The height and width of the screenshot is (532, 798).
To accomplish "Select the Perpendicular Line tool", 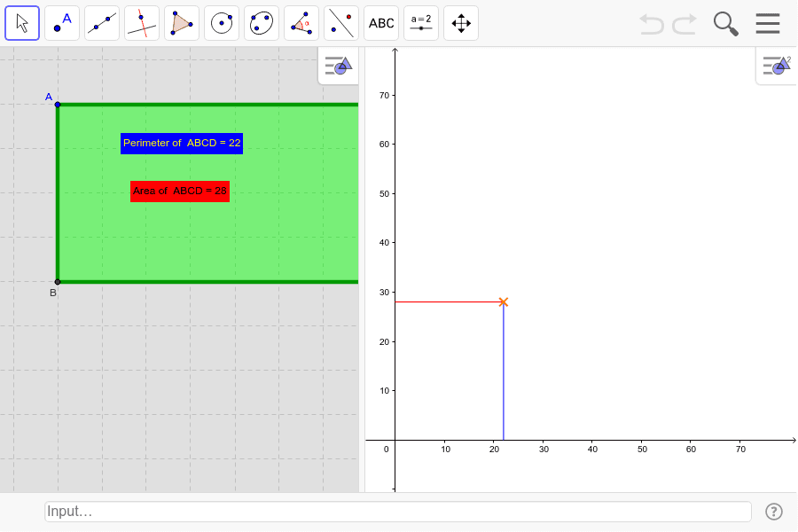I will tap(141, 22).
